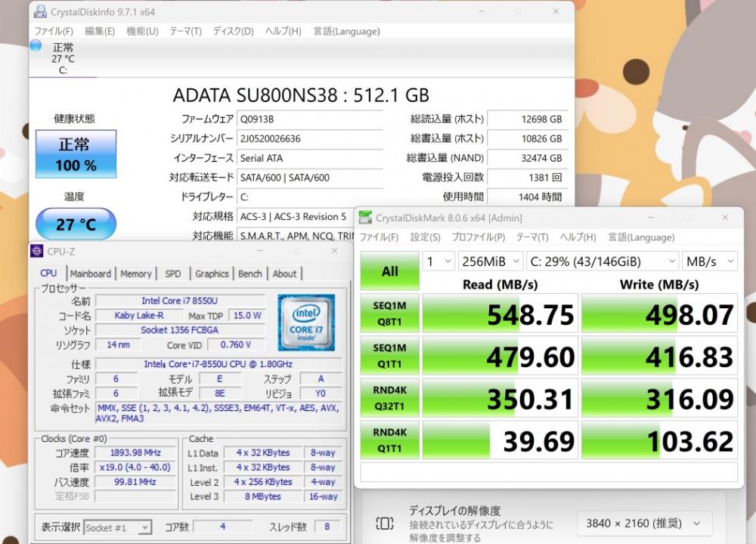Click the serial number field 2J0520026636
This screenshot has width=756, height=544.
(x=309, y=139)
